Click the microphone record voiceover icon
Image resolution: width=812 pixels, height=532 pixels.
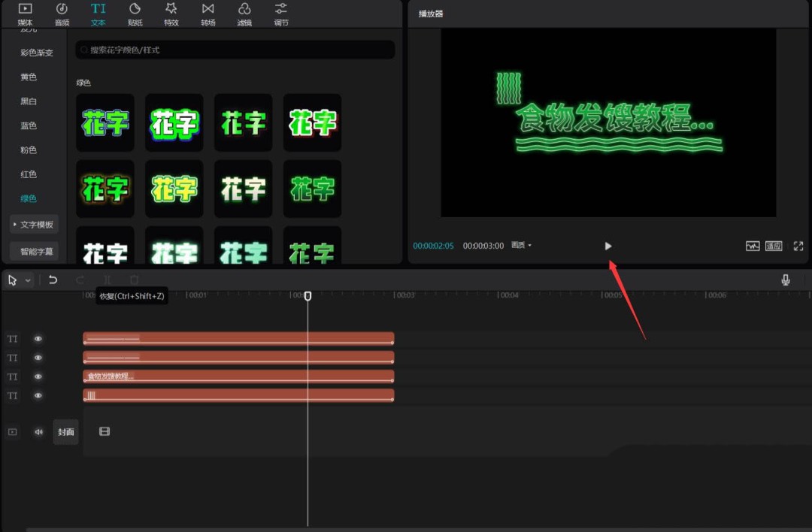pyautogui.click(x=786, y=280)
